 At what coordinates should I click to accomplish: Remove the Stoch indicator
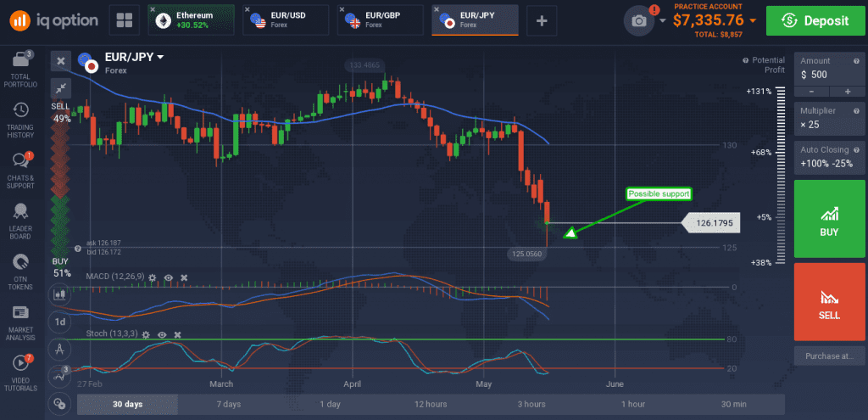(178, 334)
